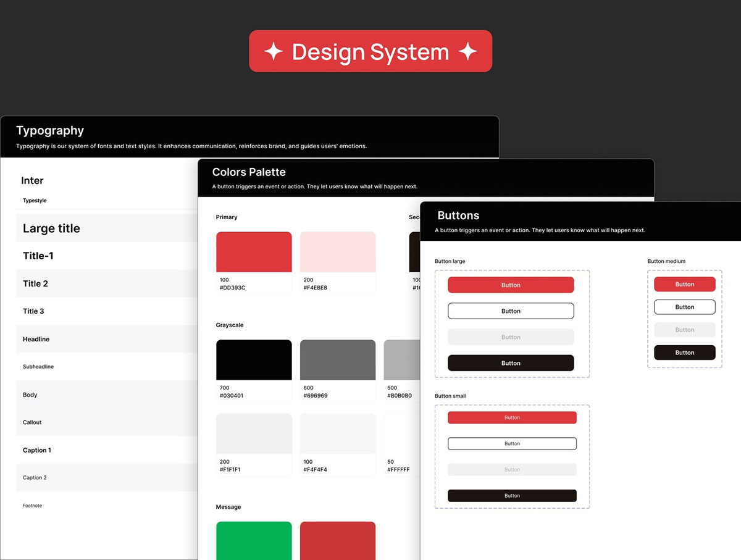Click the Inter font name
The image size is (741, 560).
click(x=32, y=180)
